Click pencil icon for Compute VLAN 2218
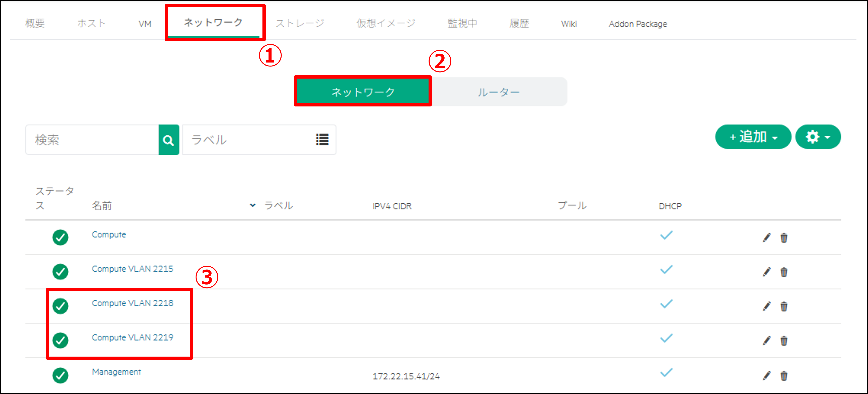Screen dimensions: 868x394 (766, 306)
